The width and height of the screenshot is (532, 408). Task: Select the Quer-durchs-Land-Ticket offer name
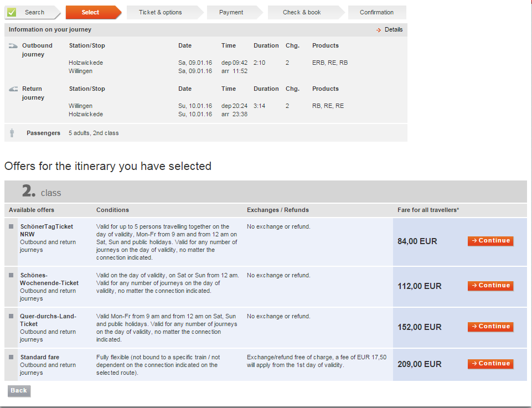[x=48, y=320]
